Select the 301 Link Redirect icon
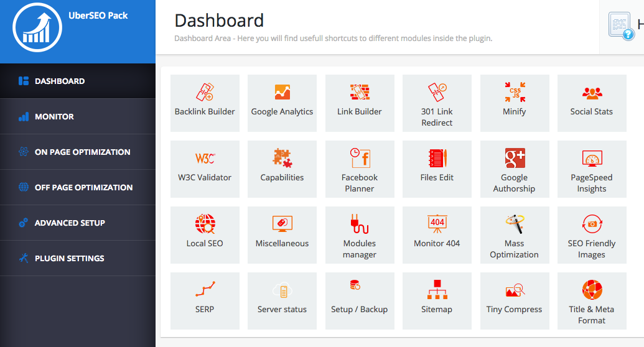 coord(437,92)
